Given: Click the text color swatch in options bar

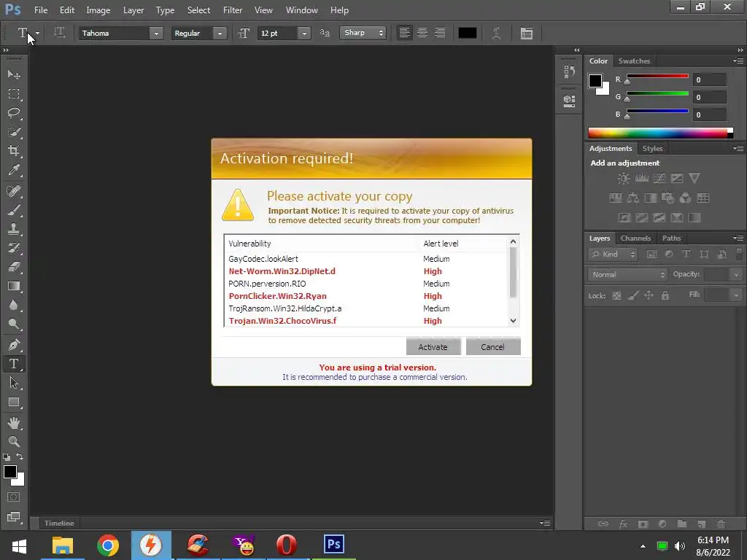Looking at the screenshot, I should pyautogui.click(x=468, y=33).
